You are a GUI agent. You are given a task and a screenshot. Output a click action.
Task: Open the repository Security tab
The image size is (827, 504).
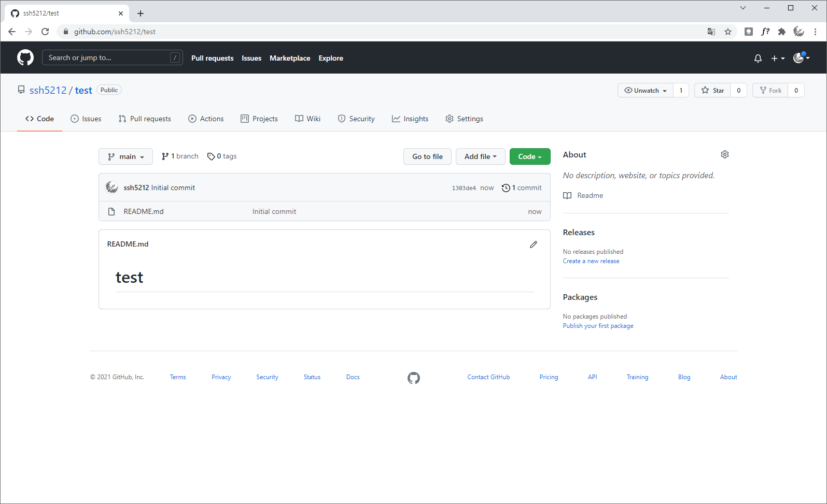tap(356, 119)
